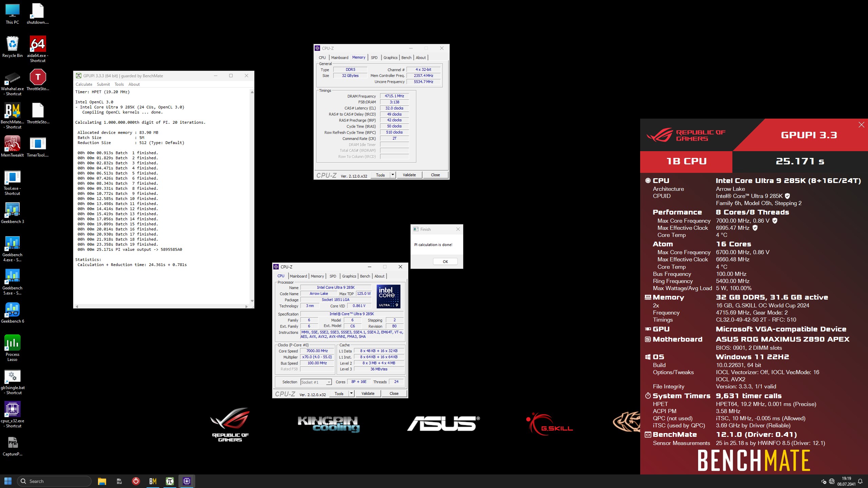Open File Explorer from the taskbar
Screen dimensions: 868x488
coord(102,481)
